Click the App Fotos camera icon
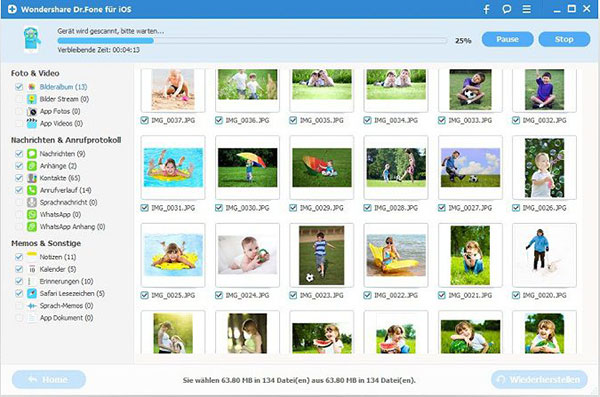 point(32,111)
